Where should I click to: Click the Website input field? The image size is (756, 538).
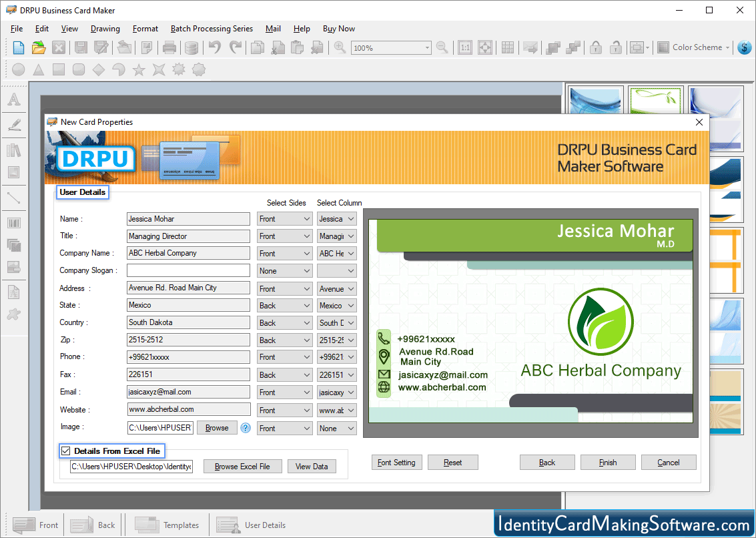point(188,410)
